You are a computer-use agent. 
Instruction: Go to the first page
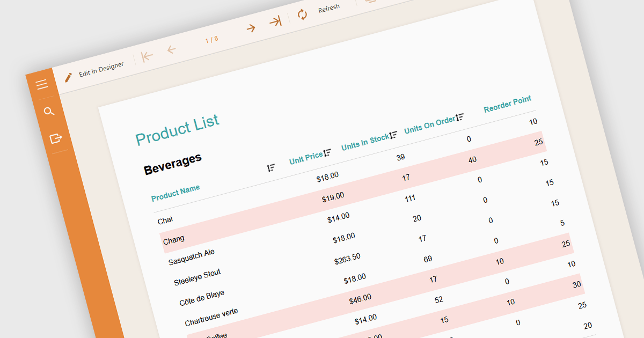[x=147, y=56]
